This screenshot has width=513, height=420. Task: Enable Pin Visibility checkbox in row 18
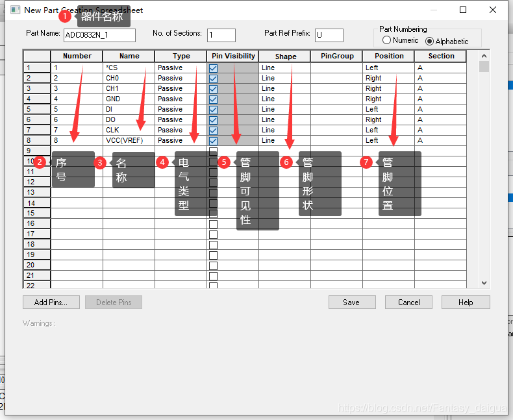click(x=213, y=244)
